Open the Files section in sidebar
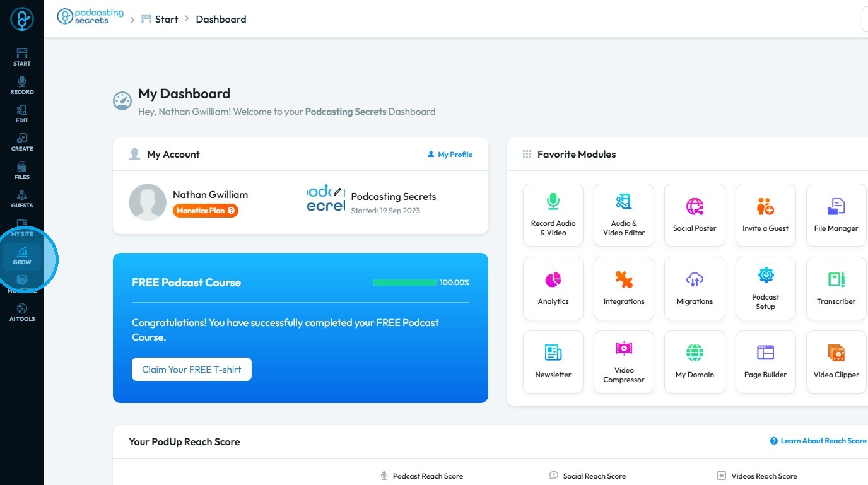Image resolution: width=868 pixels, height=485 pixels. [x=22, y=170]
